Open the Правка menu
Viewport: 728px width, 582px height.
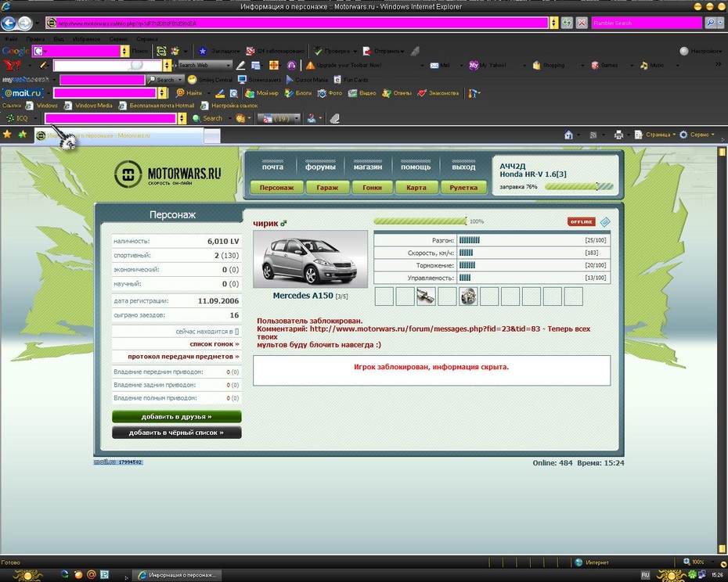click(35, 39)
